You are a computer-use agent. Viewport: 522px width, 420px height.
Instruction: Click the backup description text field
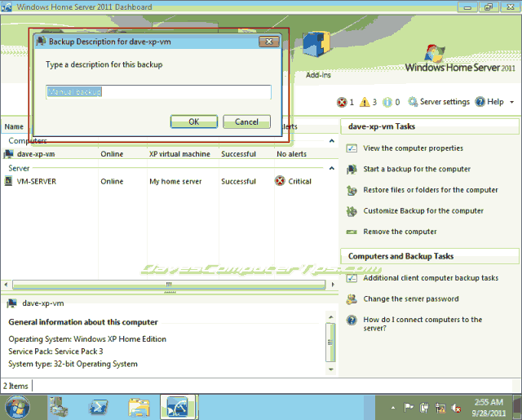point(158,92)
